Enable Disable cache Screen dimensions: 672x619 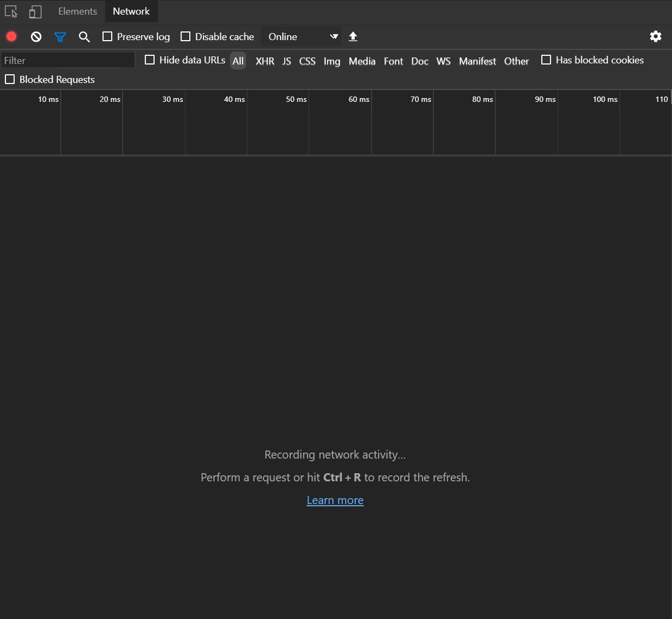point(185,36)
